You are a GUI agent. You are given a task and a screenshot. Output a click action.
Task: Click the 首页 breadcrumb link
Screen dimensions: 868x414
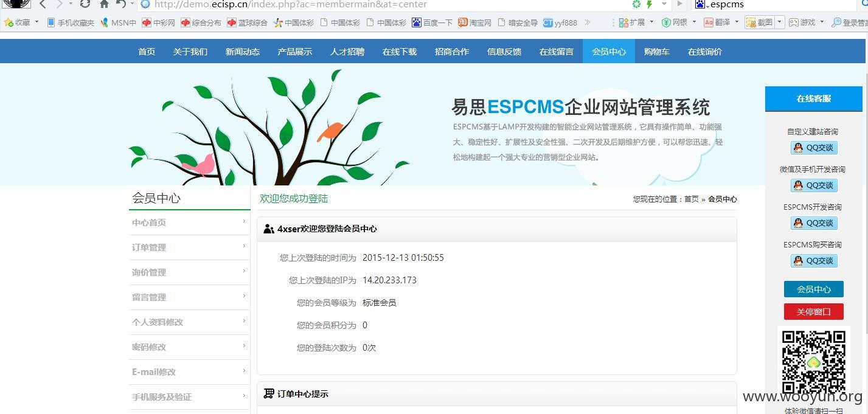692,199
